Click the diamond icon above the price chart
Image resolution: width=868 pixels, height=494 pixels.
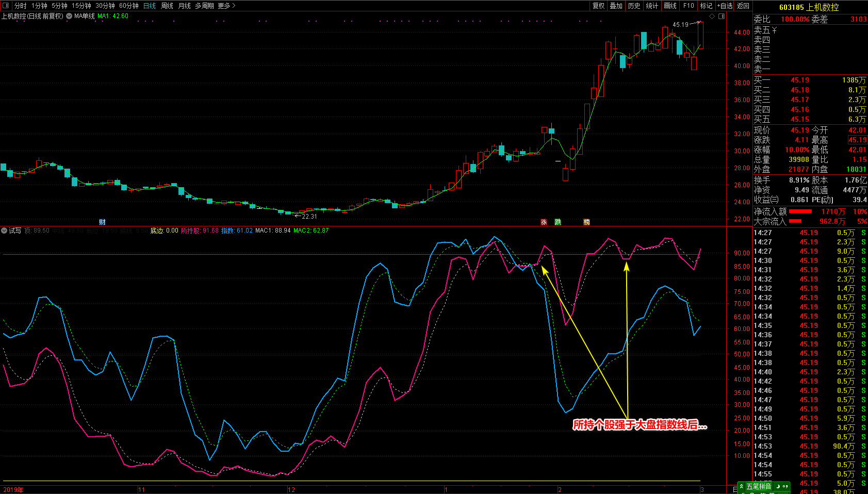(x=712, y=16)
